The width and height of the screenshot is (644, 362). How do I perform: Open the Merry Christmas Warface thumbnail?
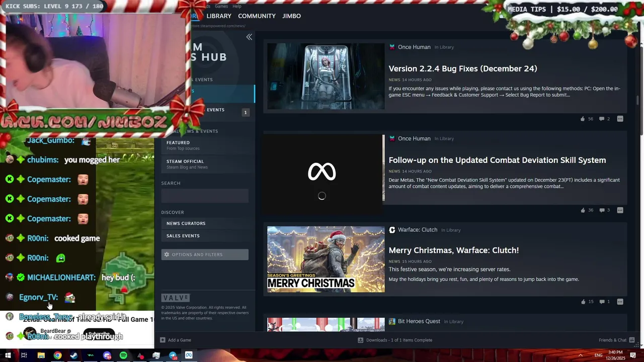point(326,259)
